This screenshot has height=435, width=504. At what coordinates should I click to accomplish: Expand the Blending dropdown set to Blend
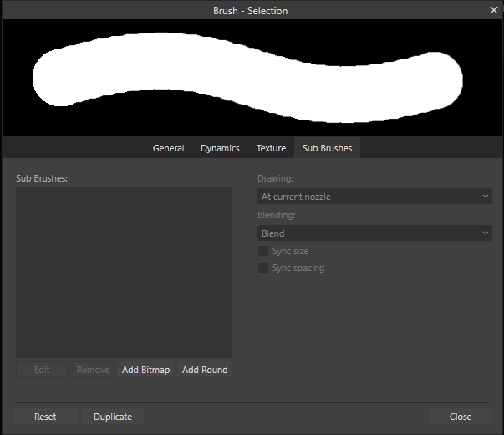(374, 233)
